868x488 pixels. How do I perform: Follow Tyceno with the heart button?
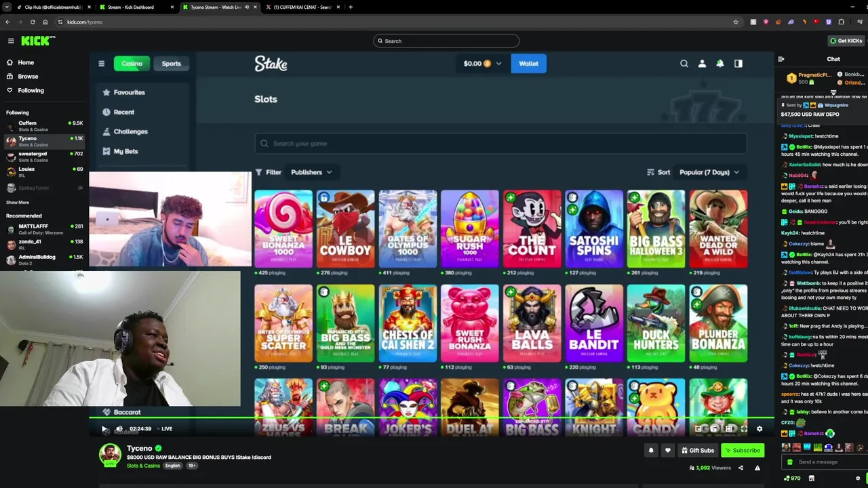click(x=667, y=450)
